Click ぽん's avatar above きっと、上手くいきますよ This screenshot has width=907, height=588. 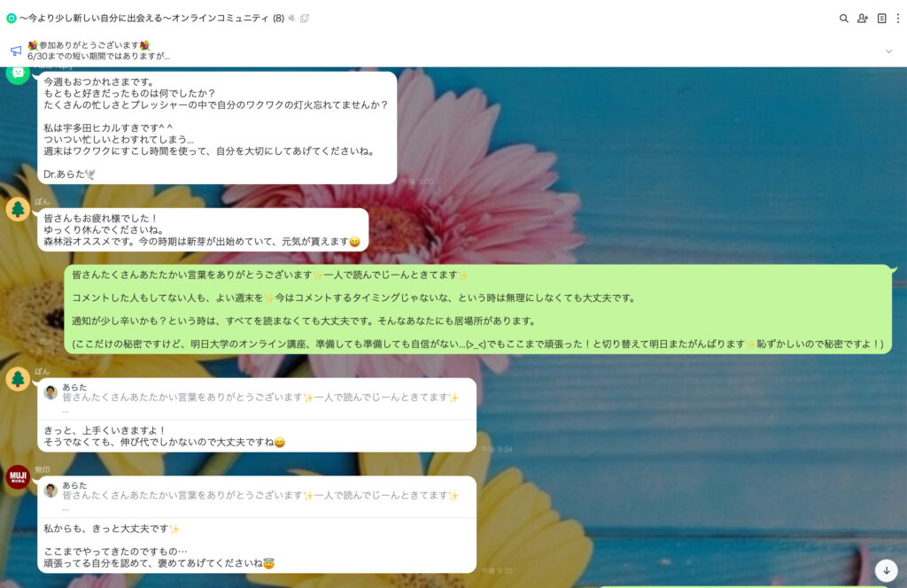pos(18,379)
